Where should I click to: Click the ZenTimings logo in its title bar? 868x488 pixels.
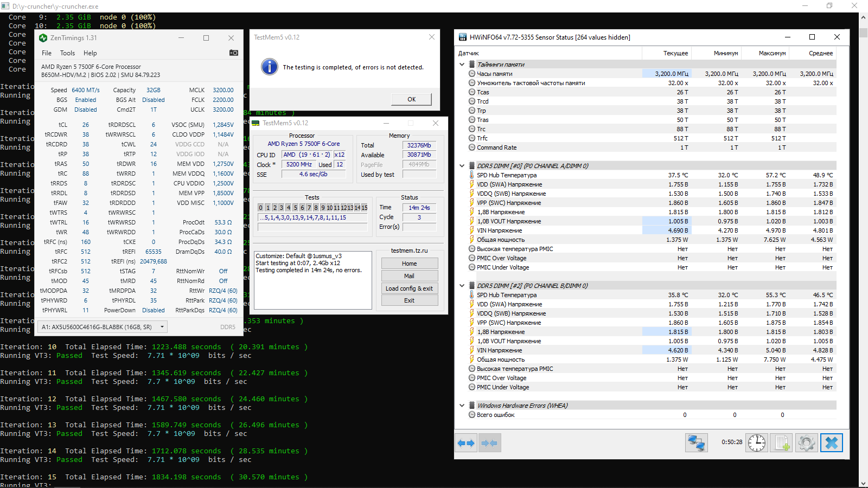coord(43,38)
